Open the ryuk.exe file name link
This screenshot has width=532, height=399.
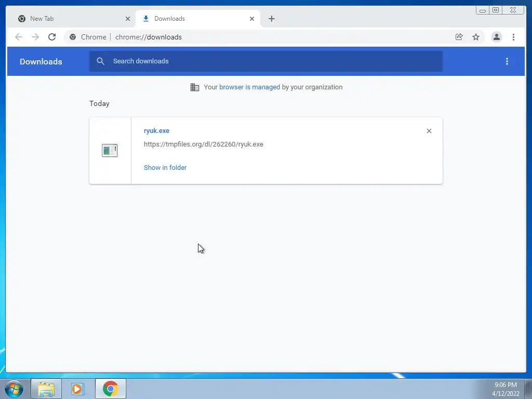tap(156, 130)
